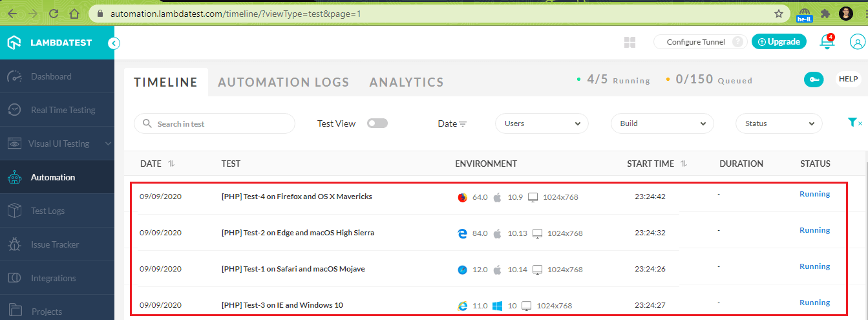Click start time 23:24:32
868x320 pixels.
(x=650, y=233)
